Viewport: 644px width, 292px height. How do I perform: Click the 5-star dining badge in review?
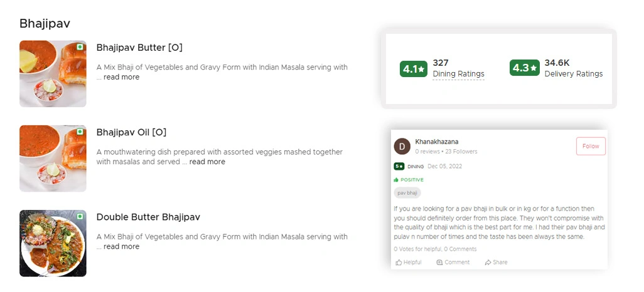coord(399,167)
